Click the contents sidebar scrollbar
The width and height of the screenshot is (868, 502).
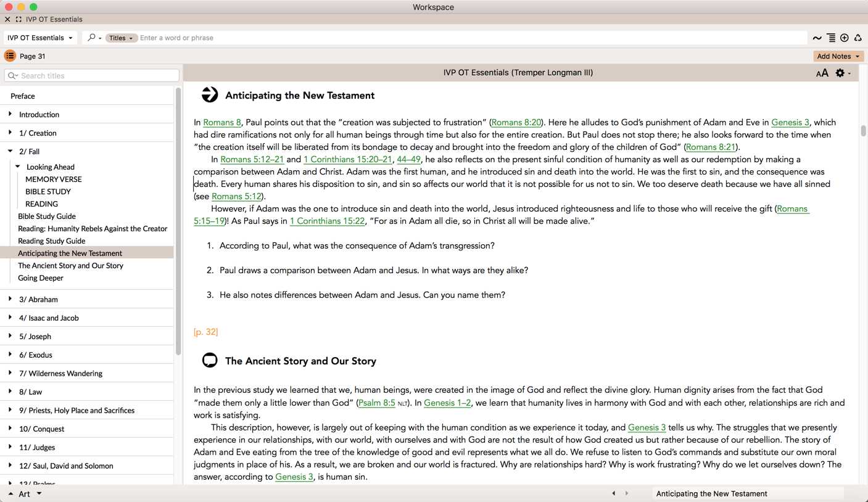click(x=178, y=222)
